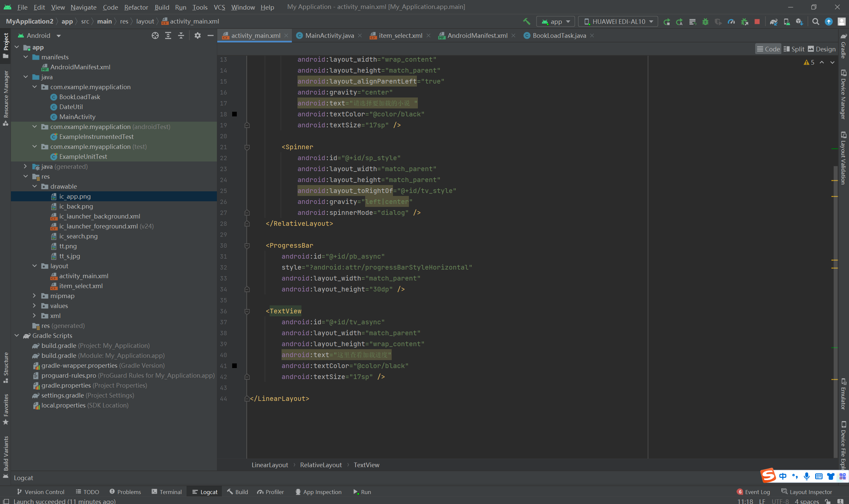
Task: Open the Refactor menu
Action: coord(136,7)
